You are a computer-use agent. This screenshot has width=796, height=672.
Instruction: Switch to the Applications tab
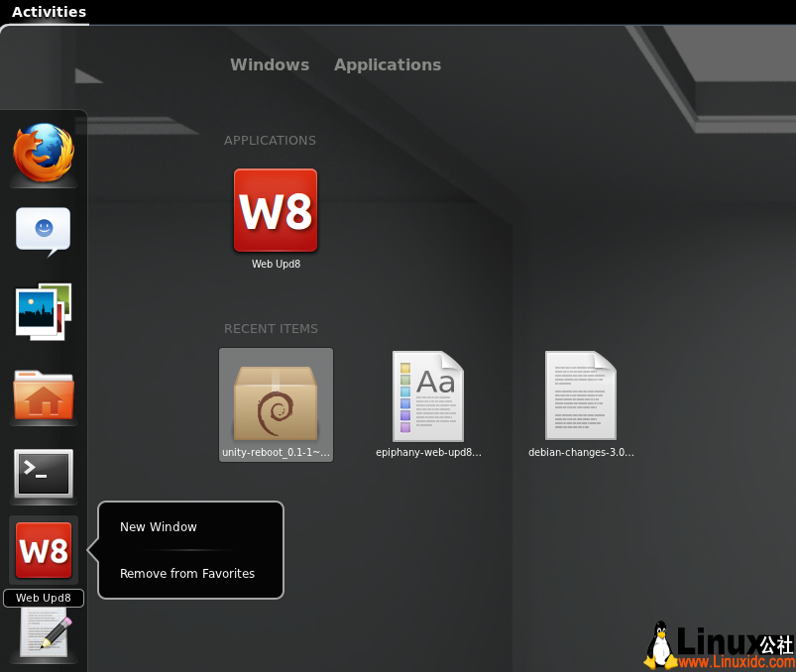coord(388,64)
